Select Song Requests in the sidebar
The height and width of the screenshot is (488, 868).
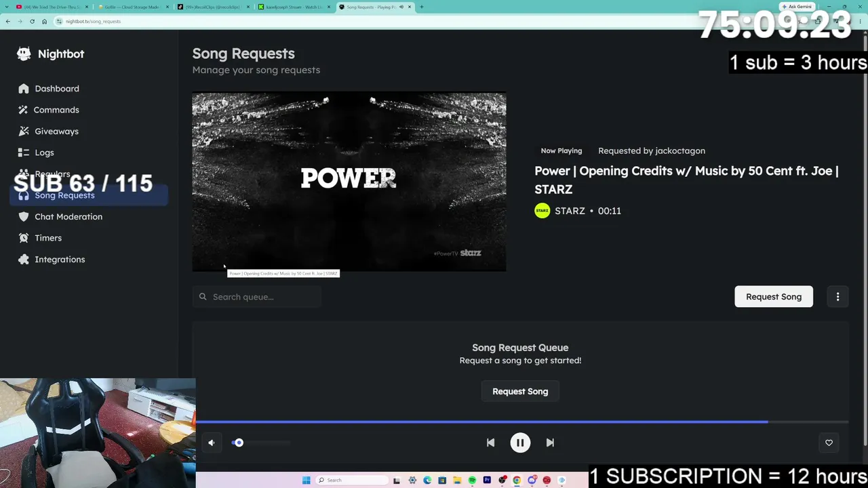(x=89, y=195)
